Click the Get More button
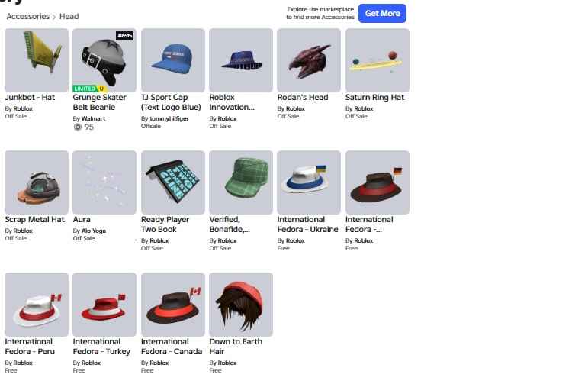Image resolution: width=588 pixels, height=384 pixels. (382, 13)
